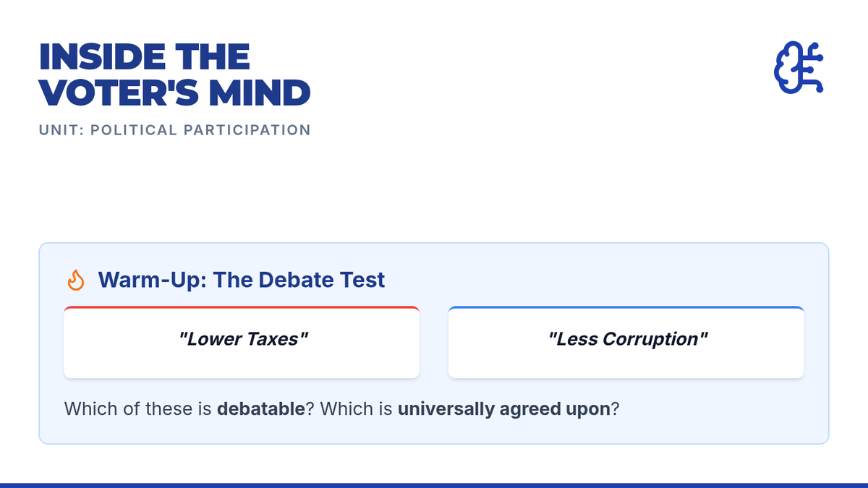Click the bold word "debatable"

pos(261,408)
